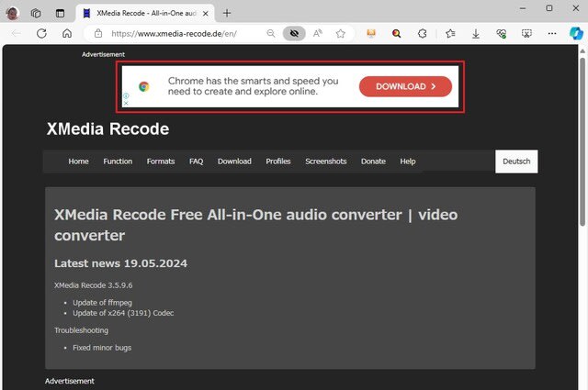
Task: Switch language with the Deutsch button
Action: pos(516,162)
